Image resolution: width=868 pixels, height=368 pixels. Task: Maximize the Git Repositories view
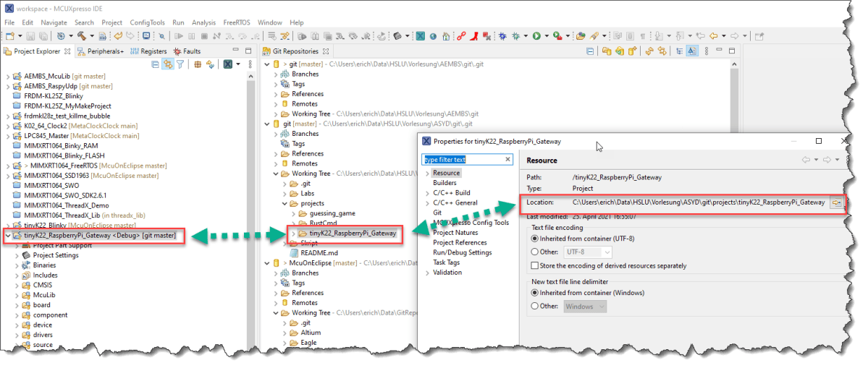[732, 51]
